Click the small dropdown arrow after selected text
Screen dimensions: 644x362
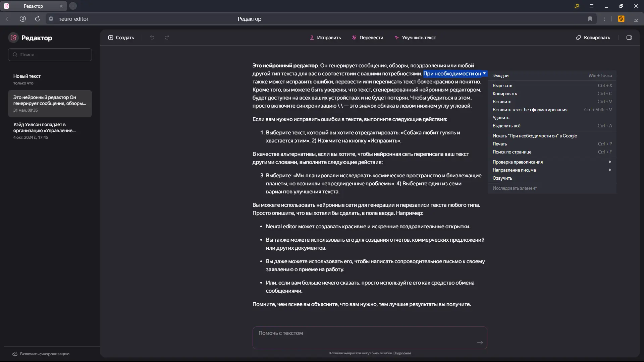484,73
